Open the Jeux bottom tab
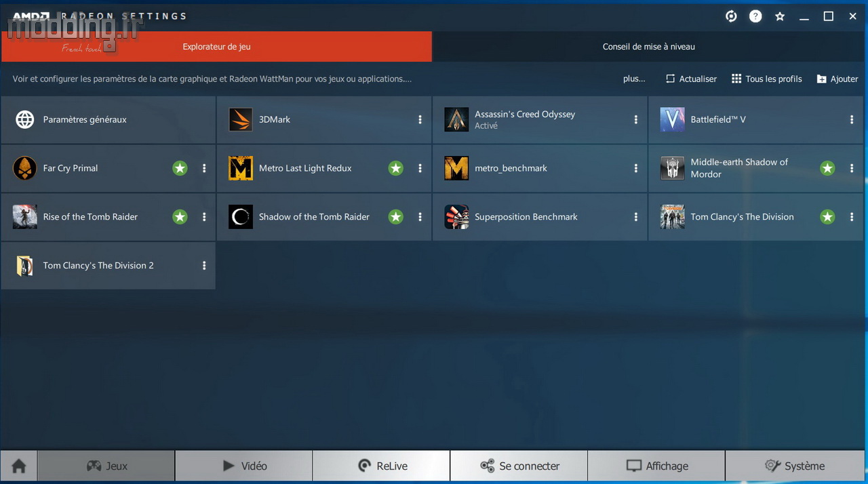Viewport: 868px width, 484px height. point(106,466)
